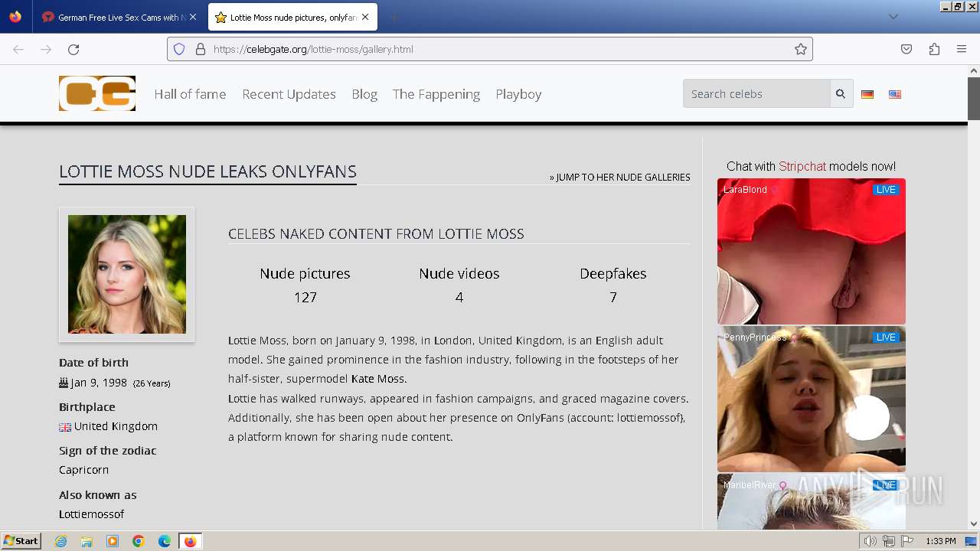Viewport: 980px width, 551px height.
Task: Click the vertical scrollbar thumb
Action: 974,99
